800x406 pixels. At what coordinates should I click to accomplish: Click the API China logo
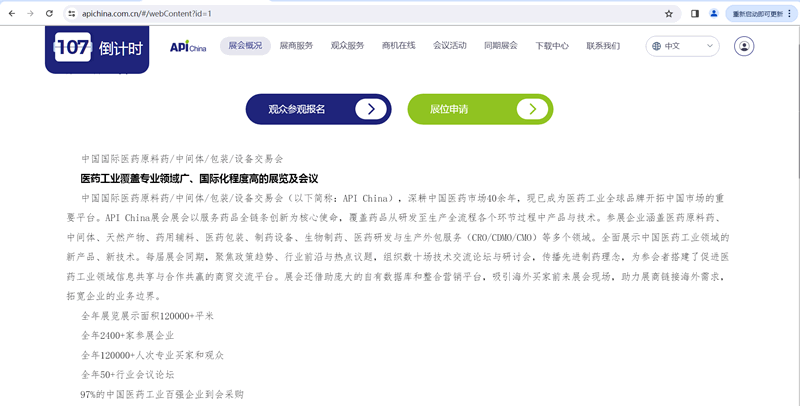click(187, 46)
